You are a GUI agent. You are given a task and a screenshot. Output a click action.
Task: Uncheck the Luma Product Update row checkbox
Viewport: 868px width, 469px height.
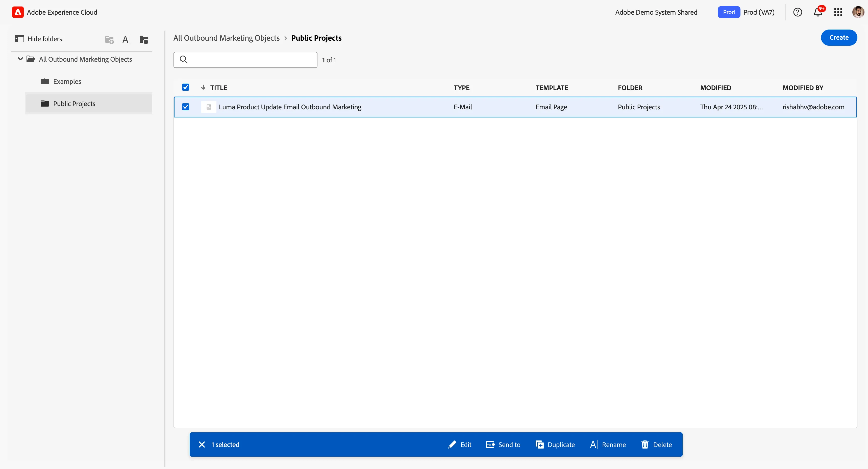[x=186, y=107]
